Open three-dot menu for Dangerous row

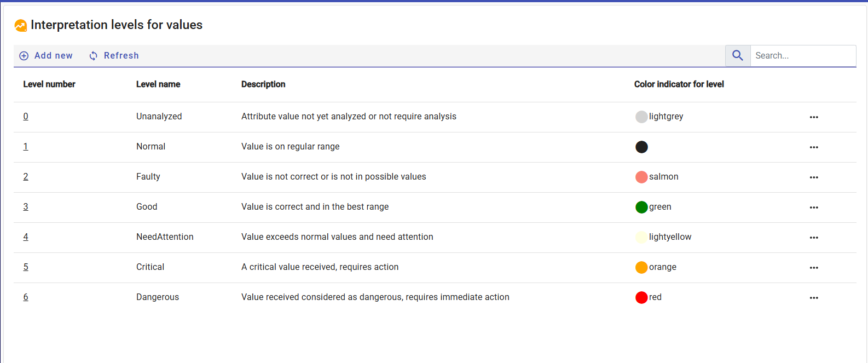pyautogui.click(x=814, y=298)
